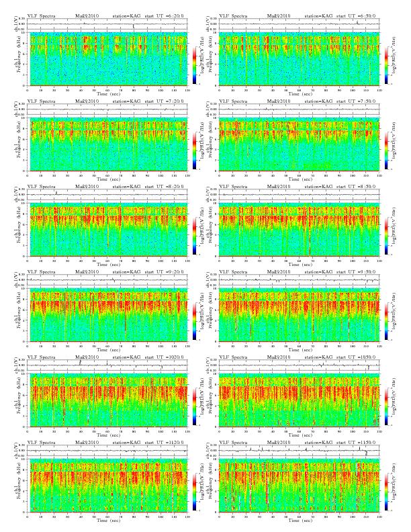Click the voltage trace above the 11:20:0 spectrogram
The image size is (411, 532).
pos(107,451)
